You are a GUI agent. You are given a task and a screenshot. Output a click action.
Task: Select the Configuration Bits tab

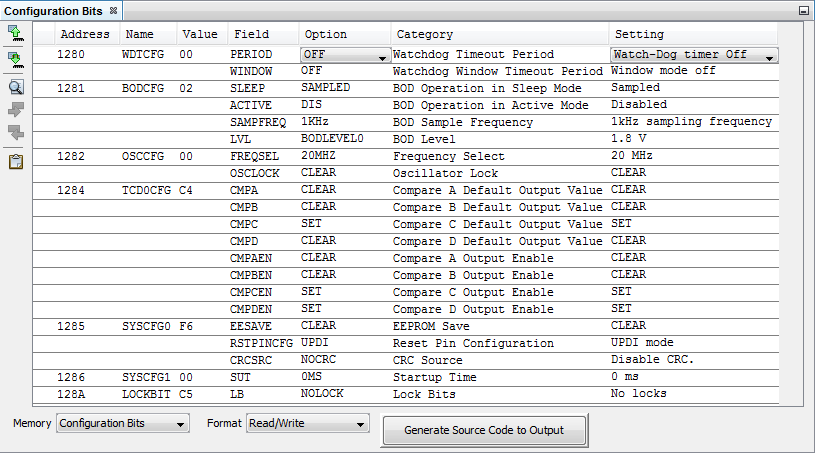(54, 10)
